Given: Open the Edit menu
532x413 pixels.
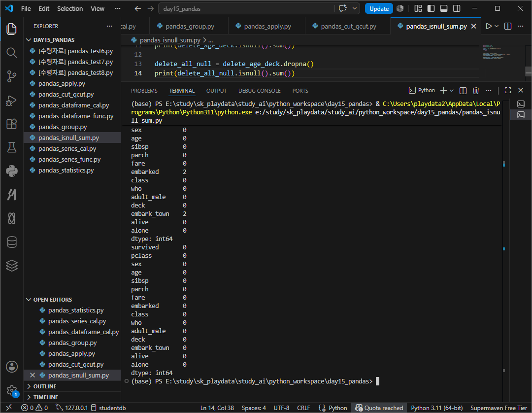Looking at the screenshot, I should click(x=44, y=8).
